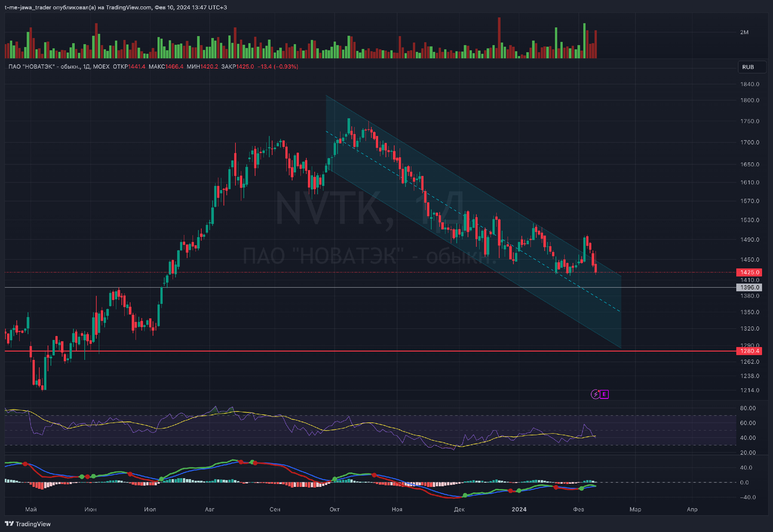Click the 1650.0 price axis label
Screen dimensions: 773x532
click(x=750, y=164)
